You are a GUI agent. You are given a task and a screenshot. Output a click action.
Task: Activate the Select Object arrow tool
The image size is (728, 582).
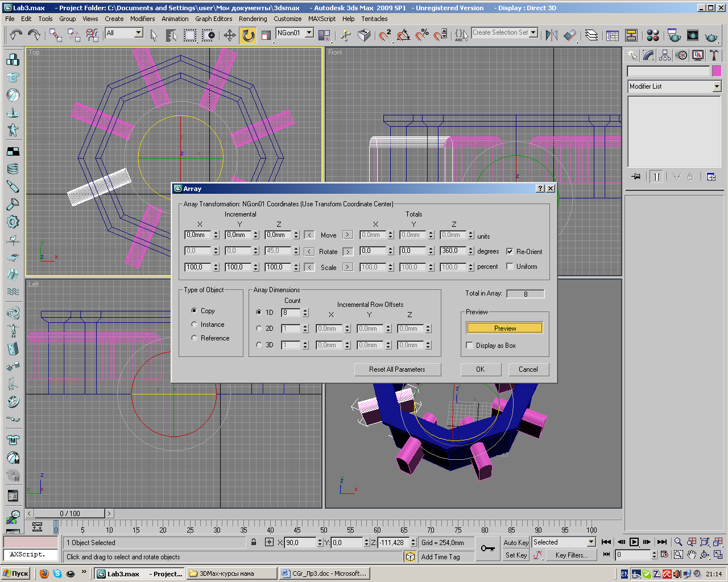pyautogui.click(x=154, y=35)
